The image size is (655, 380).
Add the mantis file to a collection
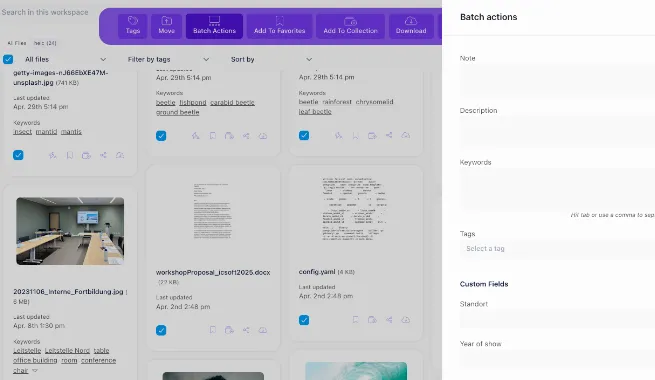pyautogui.click(x=86, y=155)
